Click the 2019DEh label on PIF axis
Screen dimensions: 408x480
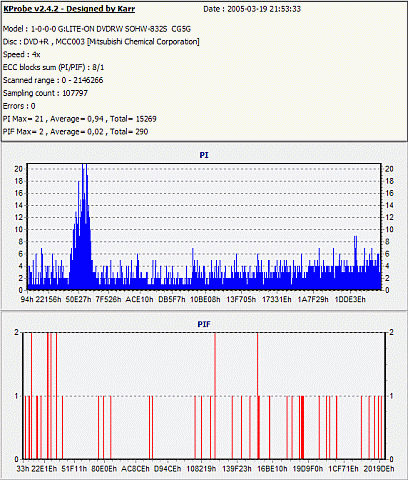click(379, 469)
